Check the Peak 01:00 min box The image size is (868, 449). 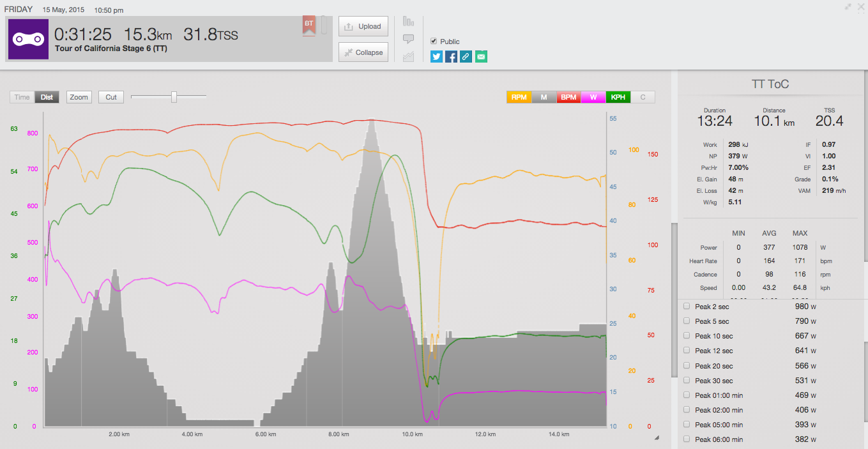coord(687,395)
